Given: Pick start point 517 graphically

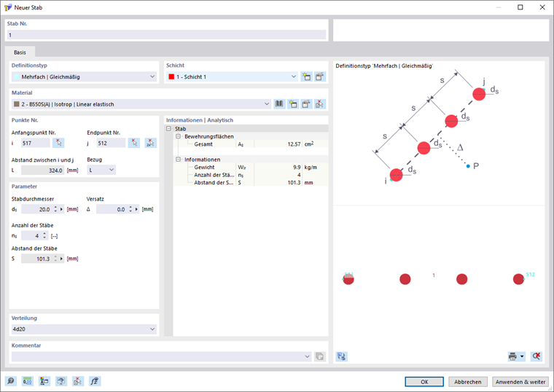Looking at the screenshot, I should click(x=58, y=143).
